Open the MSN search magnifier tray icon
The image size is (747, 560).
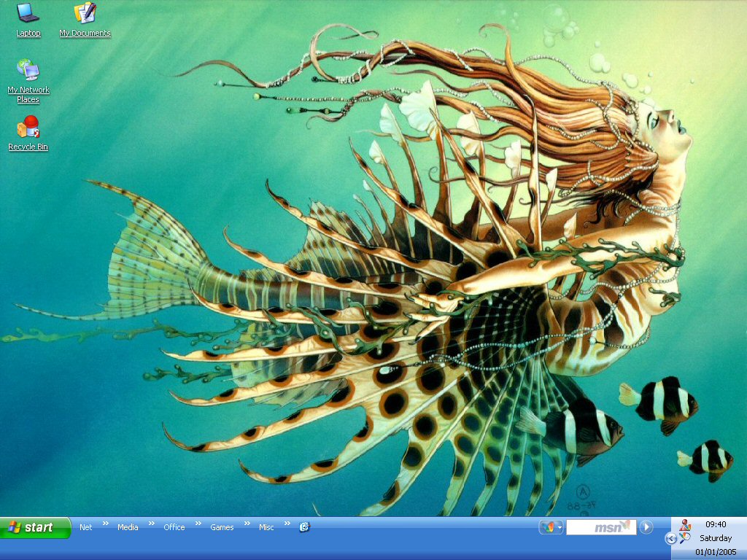click(685, 538)
